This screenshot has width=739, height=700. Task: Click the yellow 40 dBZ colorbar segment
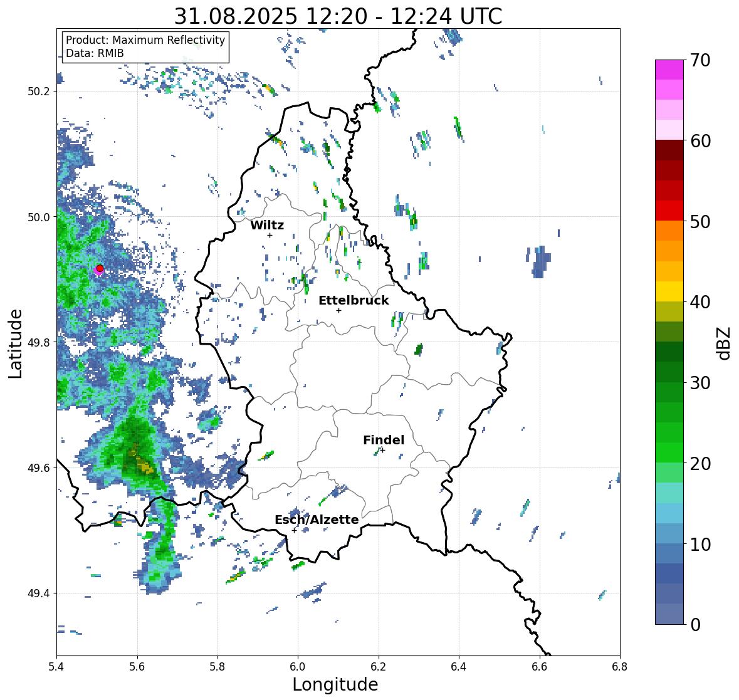tap(669, 291)
